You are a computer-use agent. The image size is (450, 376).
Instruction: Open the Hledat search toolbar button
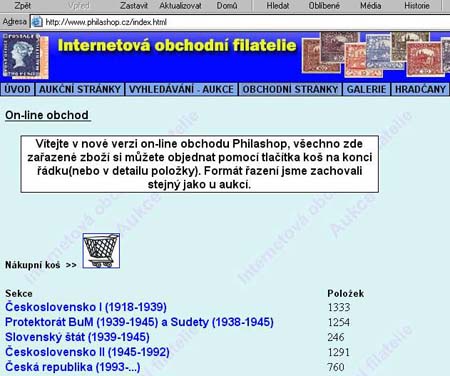coord(278,6)
